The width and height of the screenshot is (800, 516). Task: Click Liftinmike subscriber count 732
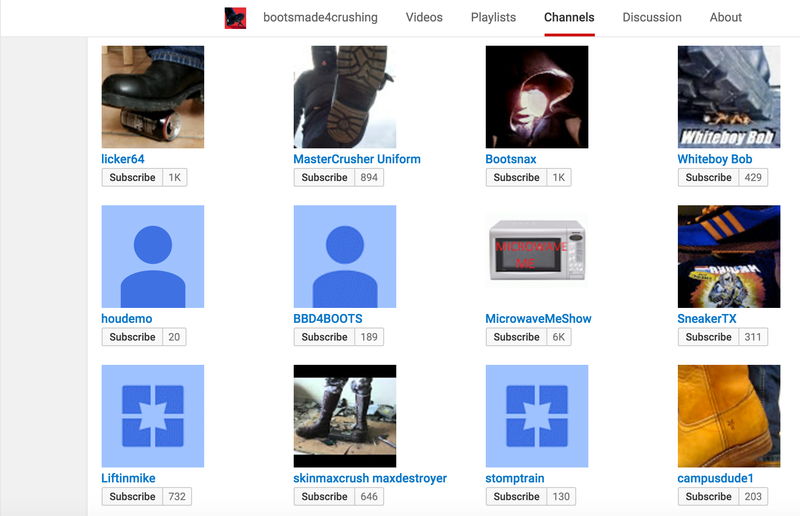click(x=177, y=497)
